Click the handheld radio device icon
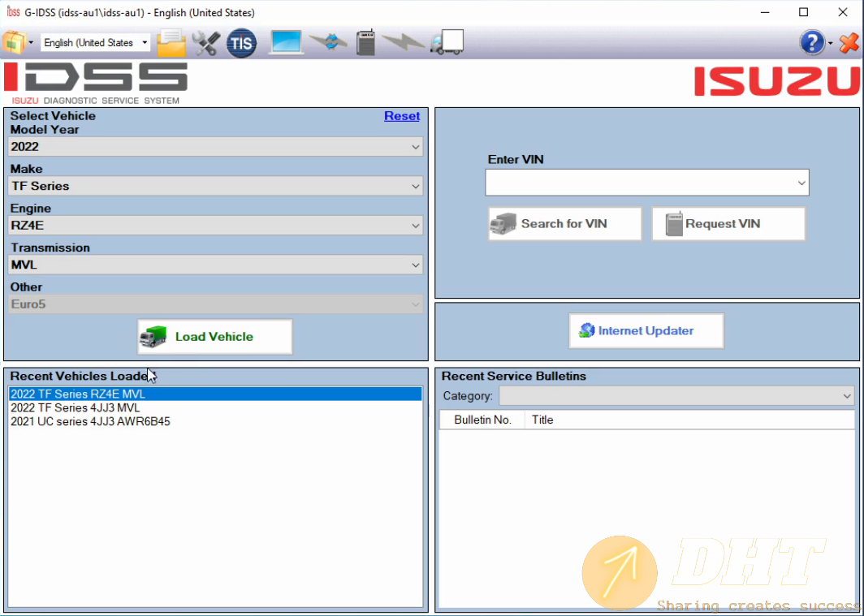Screen dimensions: 864x616 (x=365, y=42)
